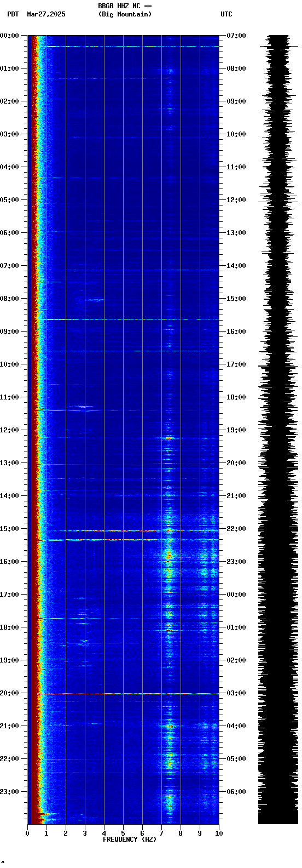Viewport: 302px width, 868px height.
Task: Click the UTC time label 21:00
Action: (x=236, y=496)
